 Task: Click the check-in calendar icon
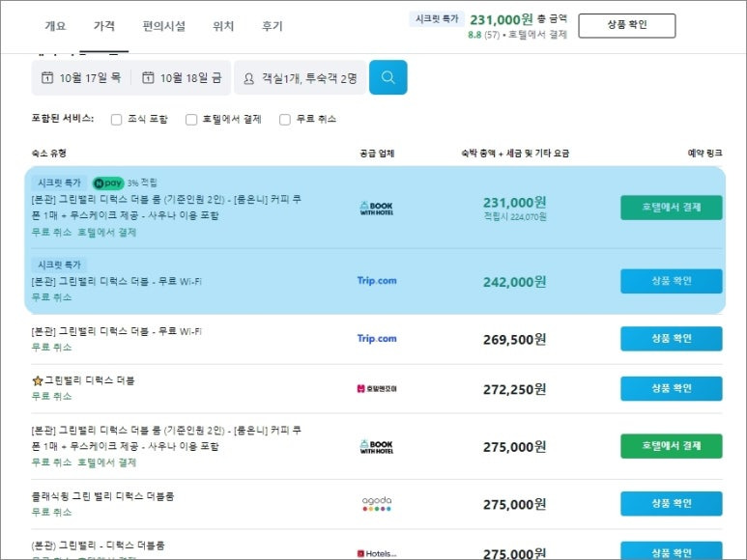pos(47,77)
